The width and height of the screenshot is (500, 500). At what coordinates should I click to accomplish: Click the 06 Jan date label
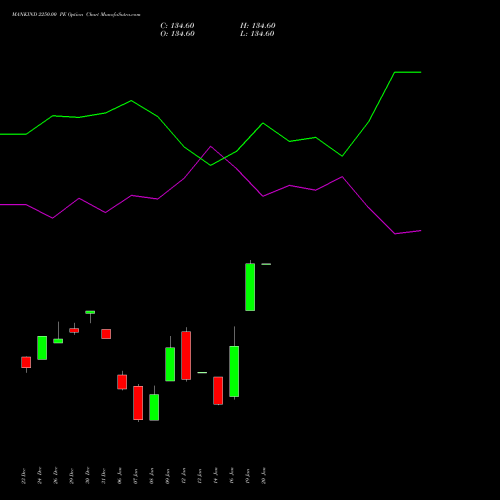click(120, 476)
